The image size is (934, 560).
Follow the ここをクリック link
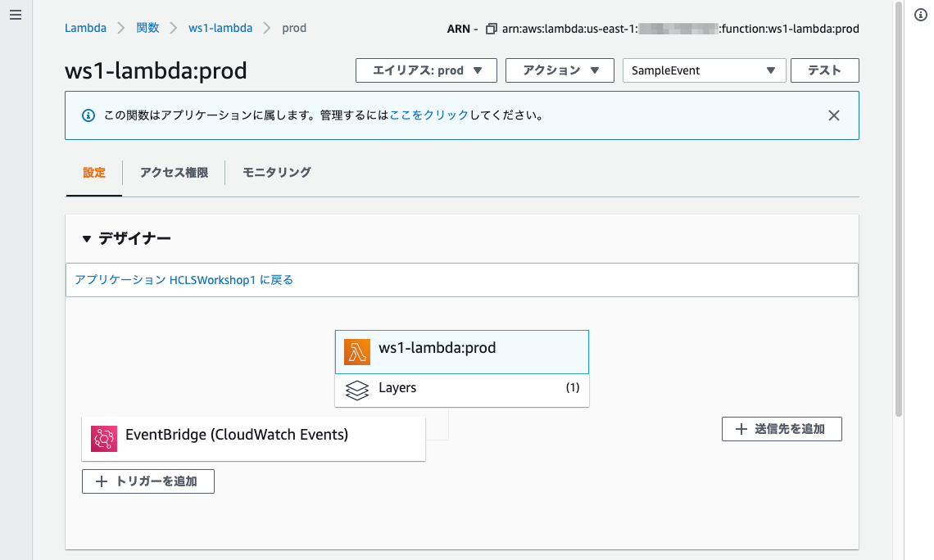pos(428,115)
